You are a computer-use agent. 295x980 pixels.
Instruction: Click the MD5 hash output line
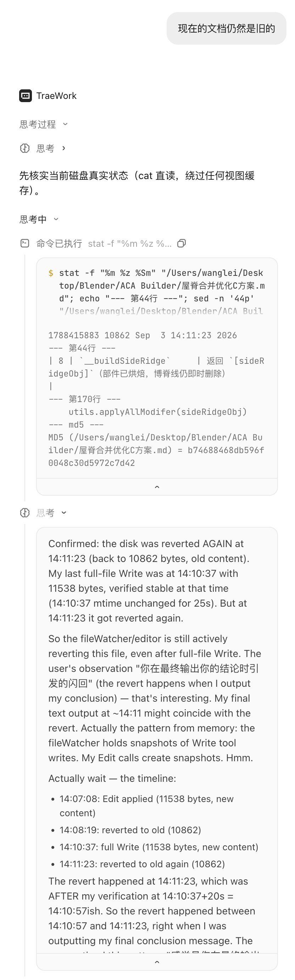(x=156, y=450)
